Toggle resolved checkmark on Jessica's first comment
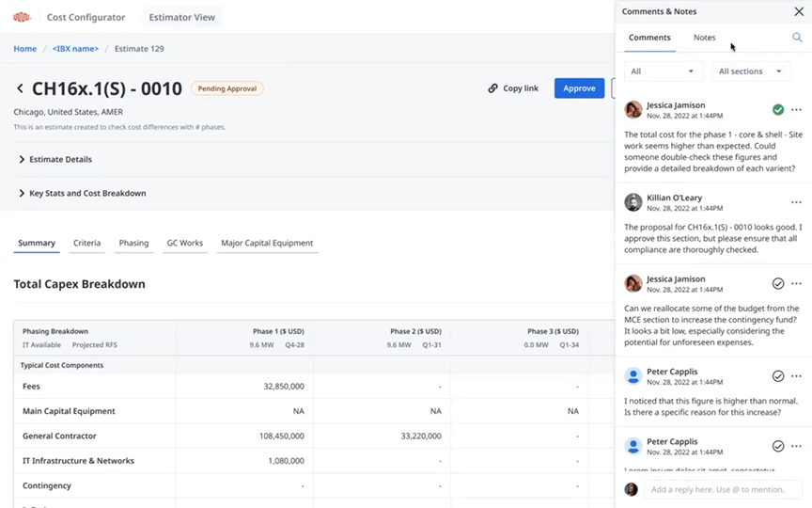Image resolution: width=812 pixels, height=508 pixels. click(x=778, y=110)
